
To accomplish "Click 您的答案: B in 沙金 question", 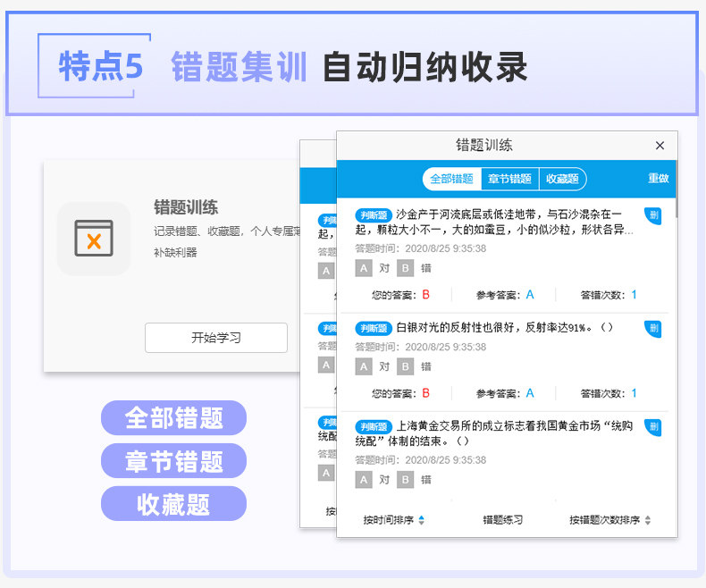I will click(400, 295).
